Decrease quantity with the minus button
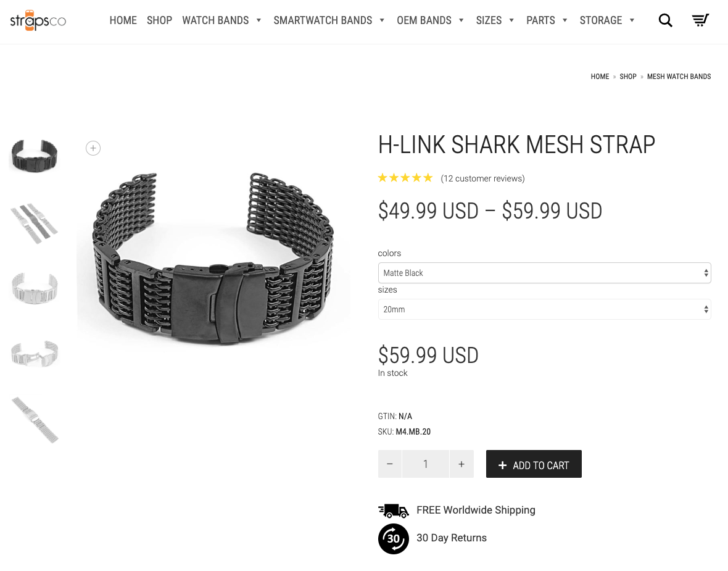728x571 pixels. coord(390,464)
